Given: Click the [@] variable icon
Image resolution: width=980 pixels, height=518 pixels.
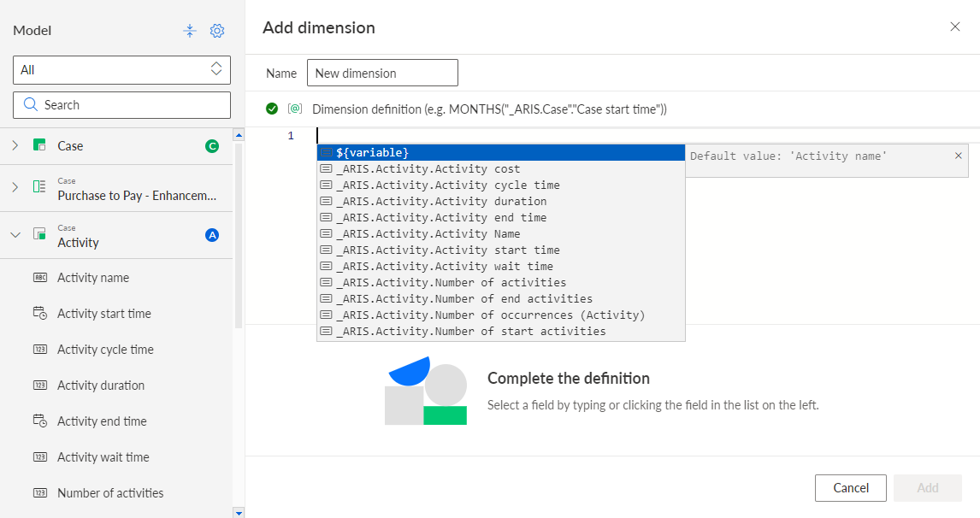Looking at the screenshot, I should pyautogui.click(x=295, y=109).
